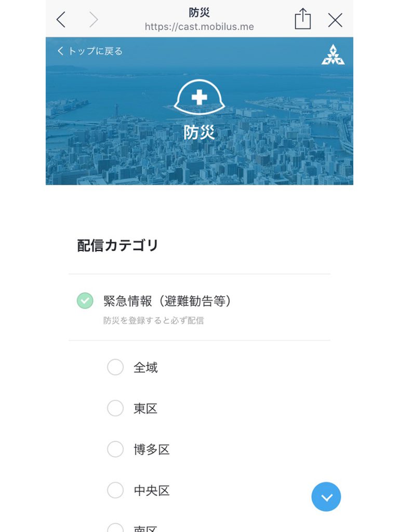Image resolution: width=399 pixels, height=532 pixels.
Task: Select the 中央区 radio button
Action: coord(115,490)
